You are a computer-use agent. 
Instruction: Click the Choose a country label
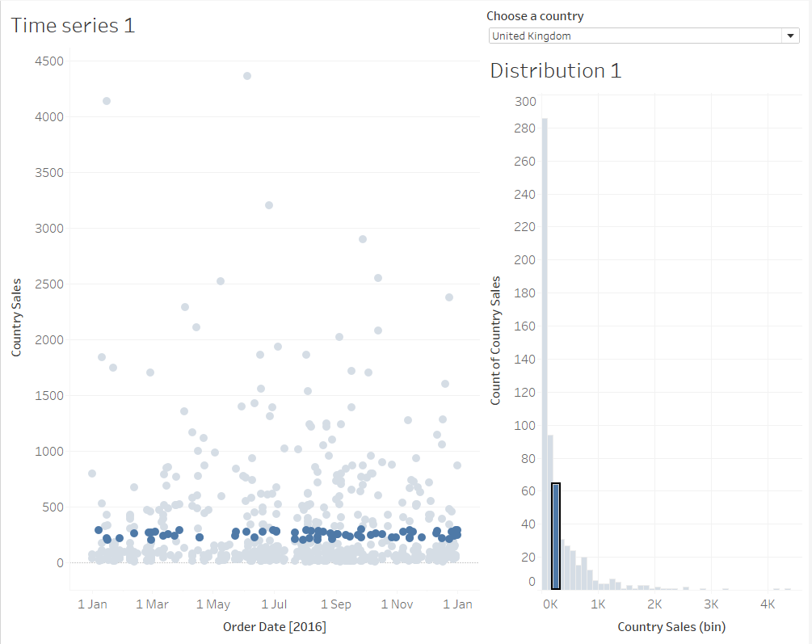click(x=535, y=16)
